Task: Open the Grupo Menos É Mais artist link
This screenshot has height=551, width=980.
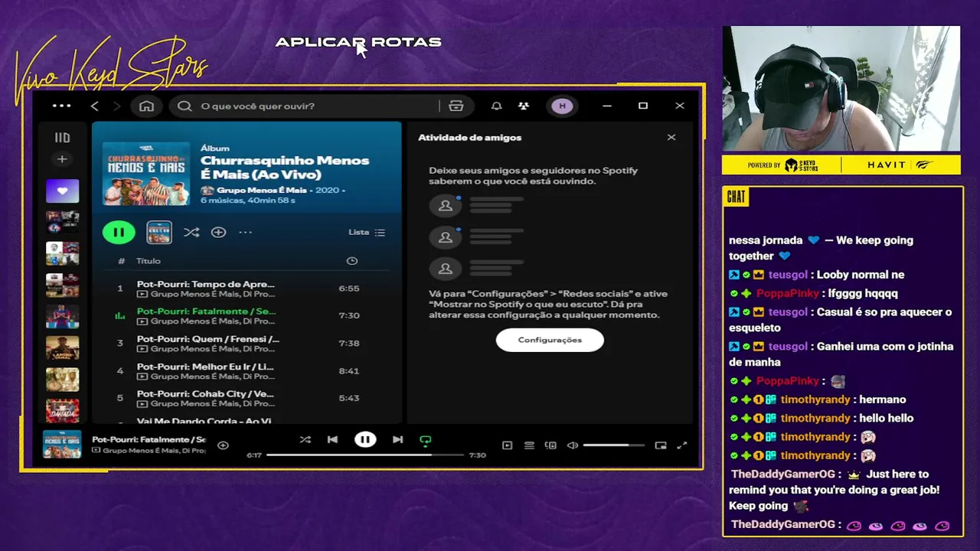Action: (x=261, y=190)
